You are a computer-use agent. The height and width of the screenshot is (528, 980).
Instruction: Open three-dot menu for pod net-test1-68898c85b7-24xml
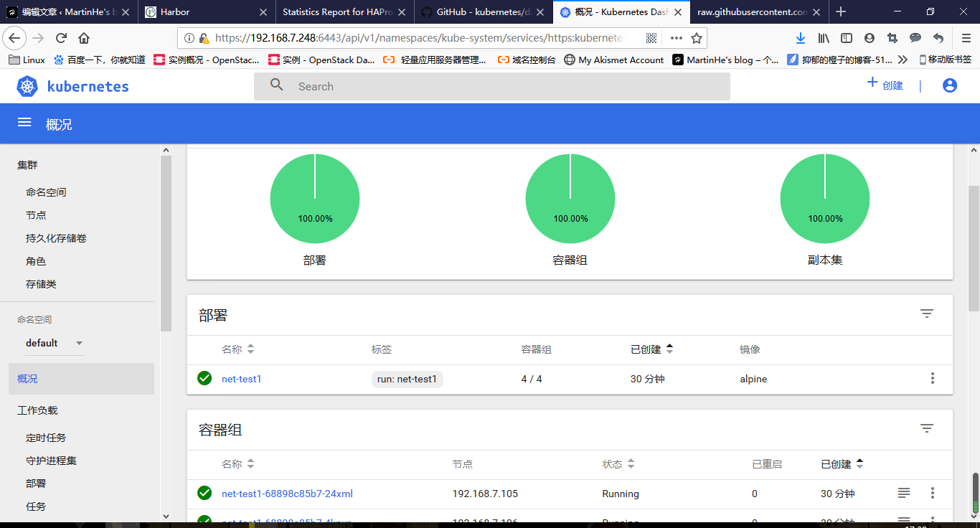[x=932, y=493]
